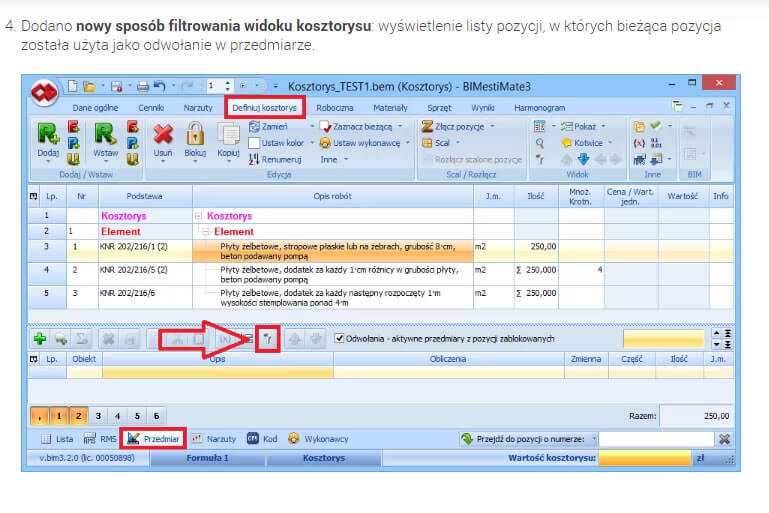Screen dimensions: 769x513
Task: Click the Formuła I status bar entry
Action: coord(207,458)
